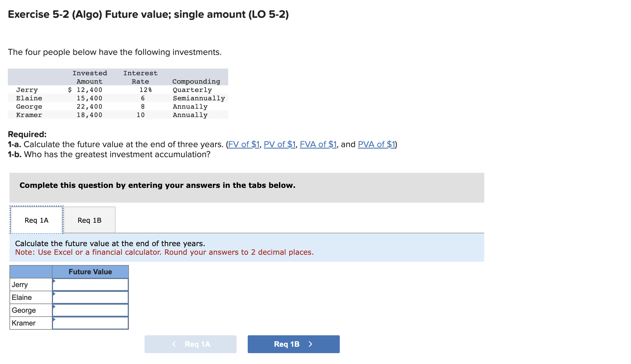Select the Kramer row label
Image resolution: width=631 pixels, height=364 pixels.
24,323
